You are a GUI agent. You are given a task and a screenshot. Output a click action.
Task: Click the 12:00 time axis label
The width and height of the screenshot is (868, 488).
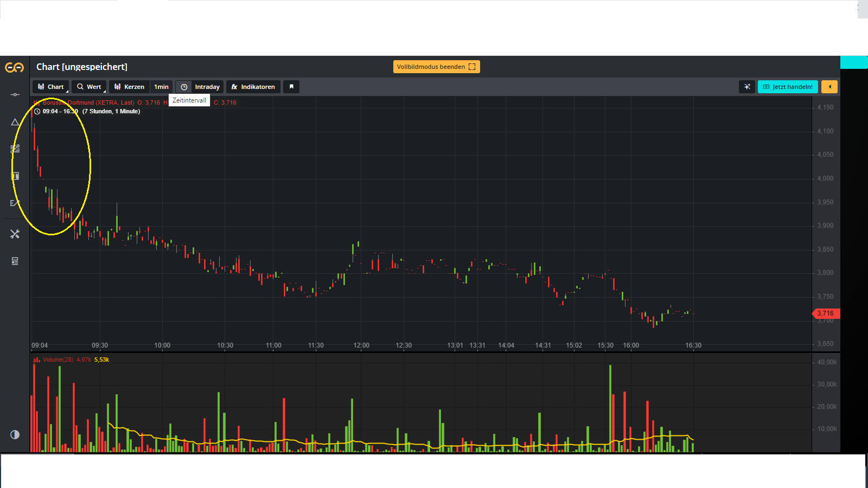(x=361, y=345)
